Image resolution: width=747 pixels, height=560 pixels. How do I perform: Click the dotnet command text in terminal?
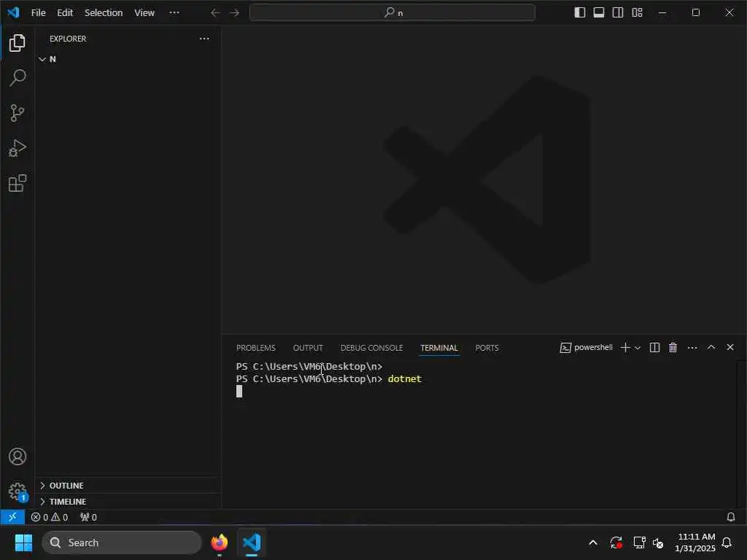click(404, 378)
